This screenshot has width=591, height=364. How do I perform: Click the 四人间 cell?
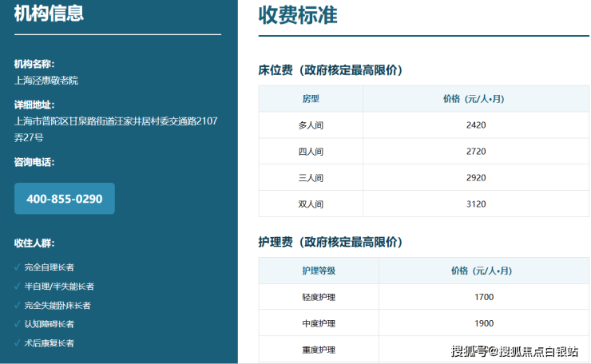point(311,152)
